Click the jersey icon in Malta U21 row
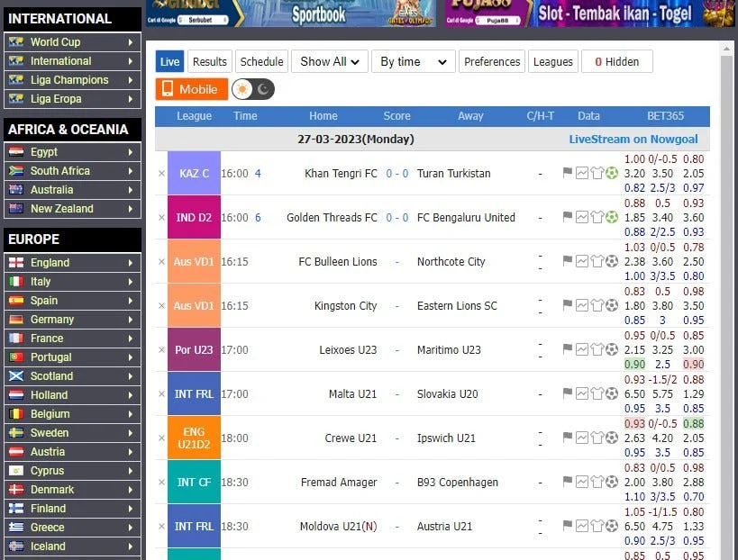This screenshot has width=738, height=560. pos(597,394)
